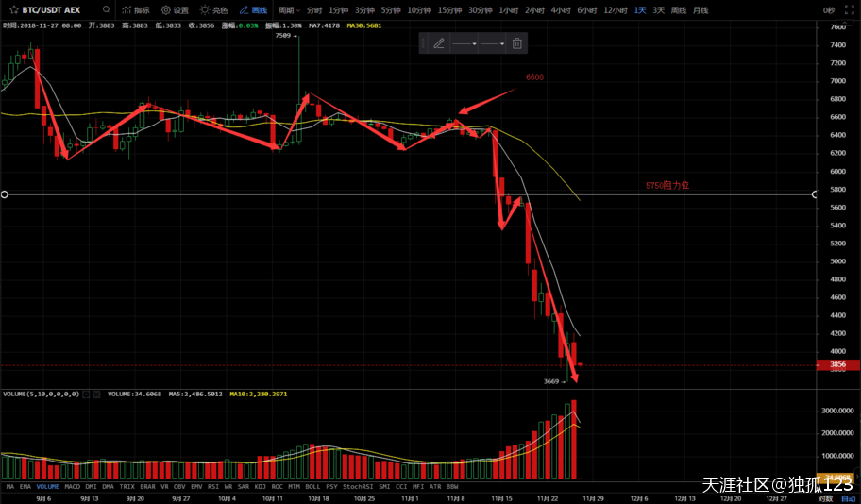Select 3天 timeframe
Image resolution: width=861 pixels, height=504 pixels.
click(x=658, y=9)
